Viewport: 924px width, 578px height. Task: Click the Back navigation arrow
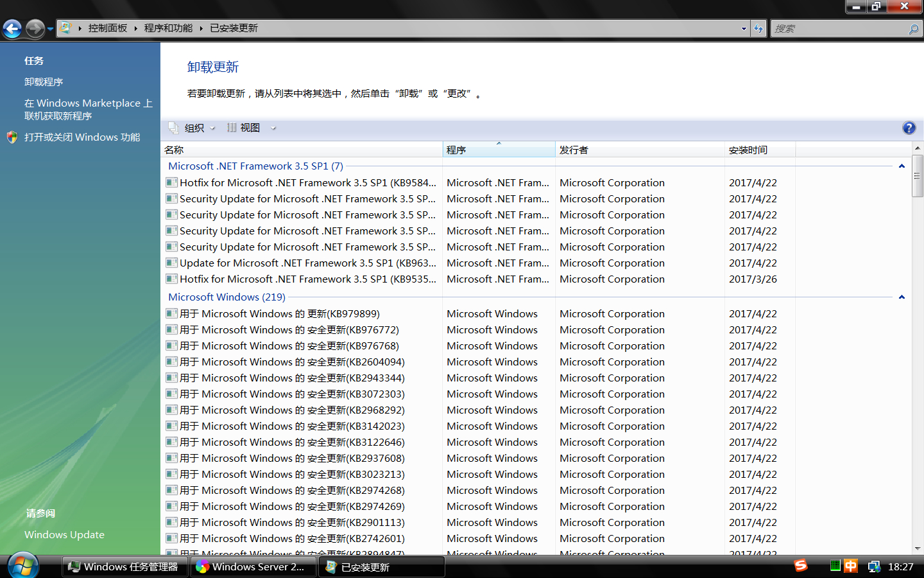point(12,28)
